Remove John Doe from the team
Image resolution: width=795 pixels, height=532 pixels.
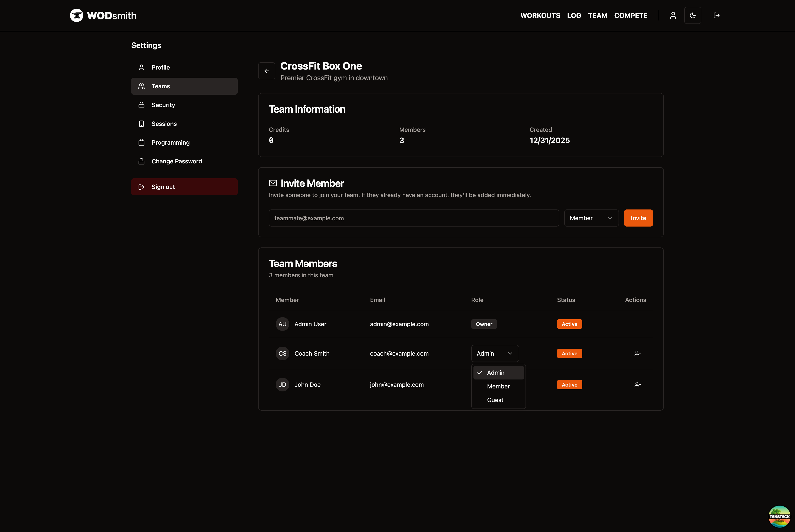[637, 385]
